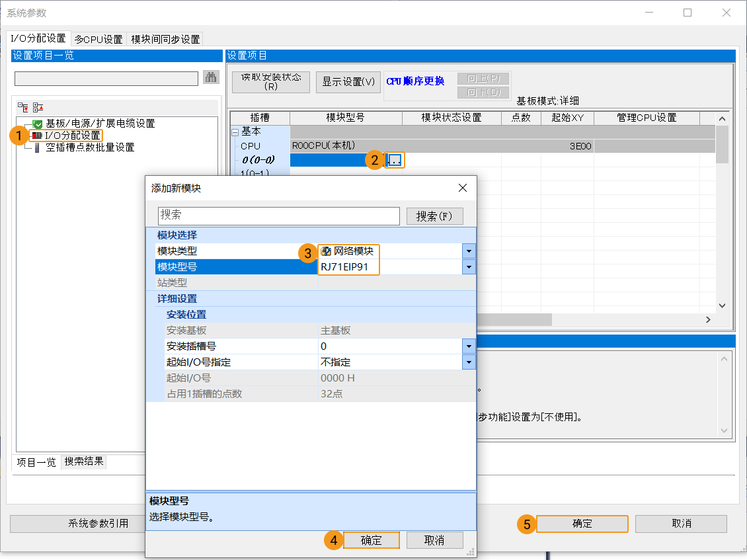Open the 起始I/O号指定 dropdown

pos(469,362)
